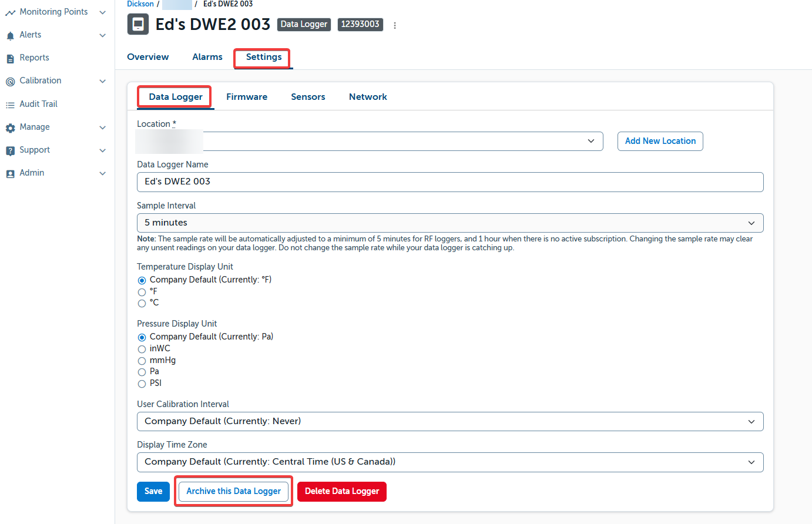
Task: Click the Calibration target icon
Action: coord(10,82)
